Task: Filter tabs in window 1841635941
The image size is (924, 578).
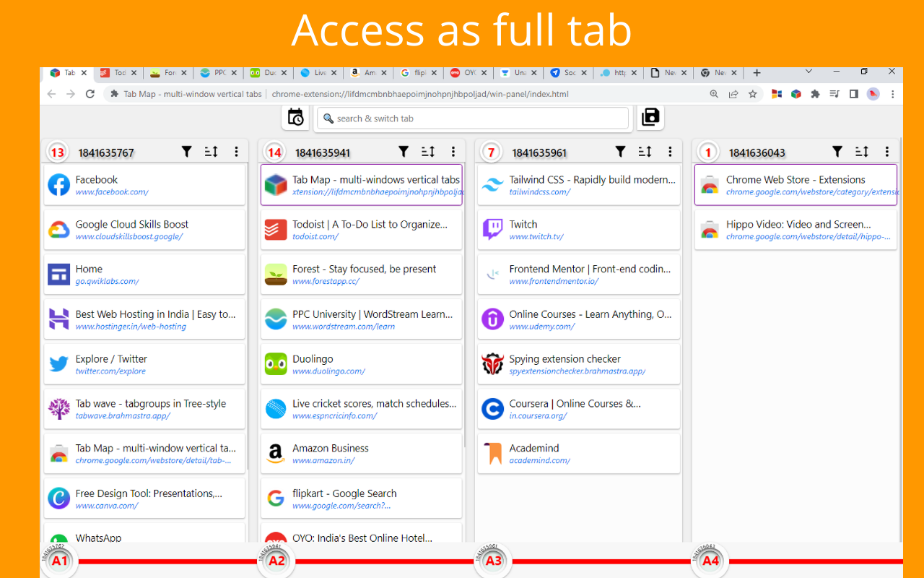Action: tap(404, 152)
